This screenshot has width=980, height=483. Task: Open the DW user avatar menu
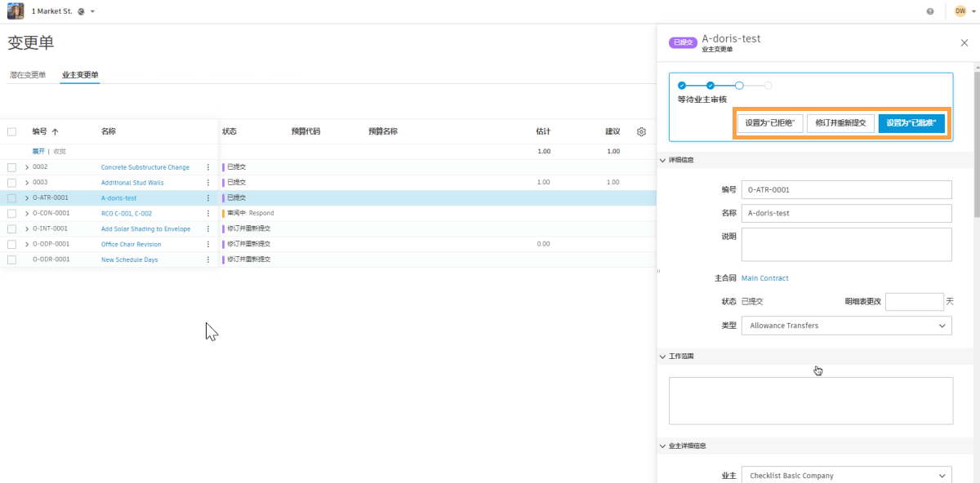point(960,11)
